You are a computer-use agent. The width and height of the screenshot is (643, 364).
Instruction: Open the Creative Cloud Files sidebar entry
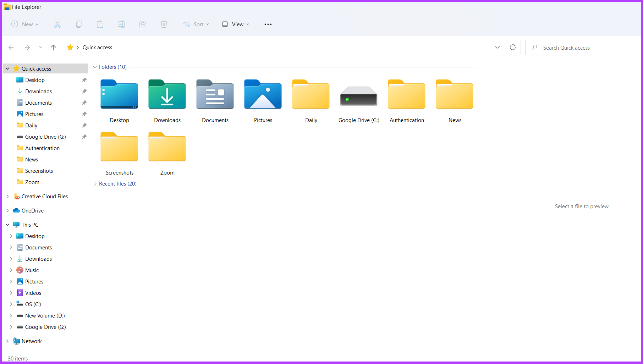pyautogui.click(x=45, y=196)
